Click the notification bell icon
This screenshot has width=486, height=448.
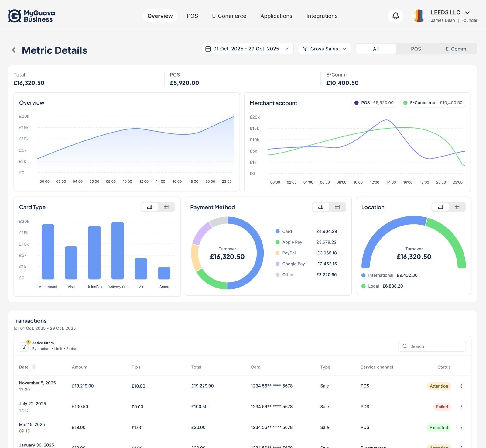(x=395, y=16)
